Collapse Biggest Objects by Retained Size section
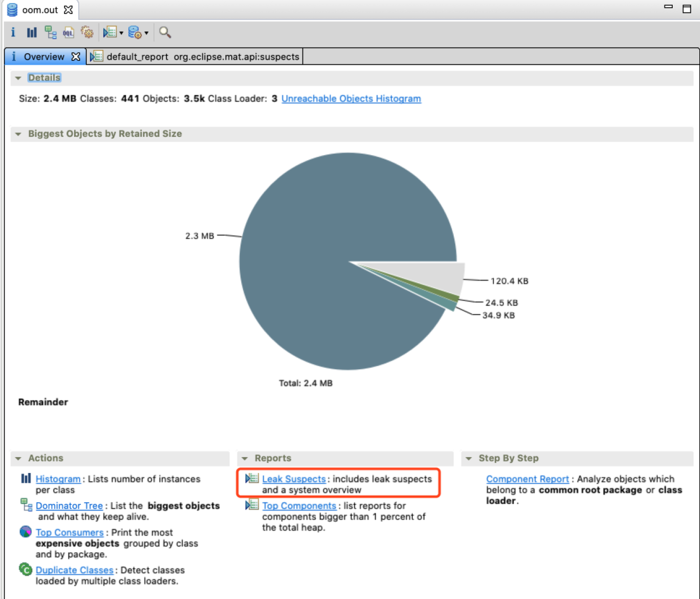The image size is (700, 599). tap(18, 134)
